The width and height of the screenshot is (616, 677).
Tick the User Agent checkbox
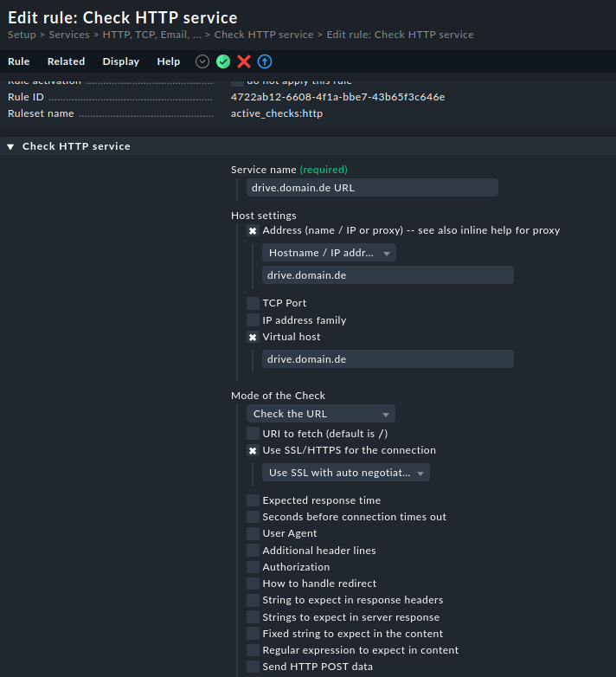253,533
